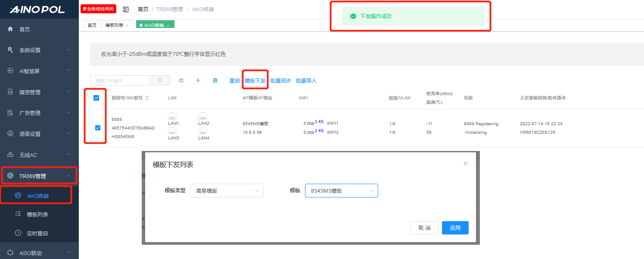Click the refresh icon in toolbar

(x=181, y=80)
